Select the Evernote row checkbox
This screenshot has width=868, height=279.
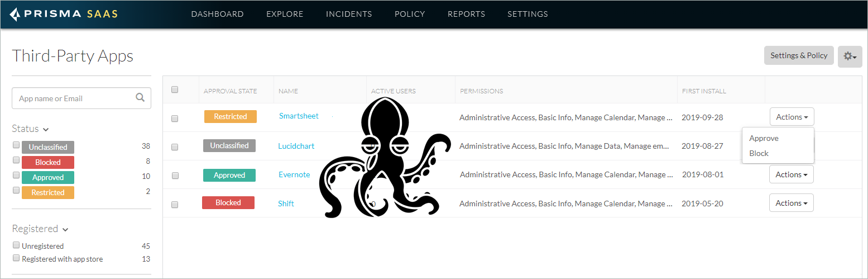point(175,176)
